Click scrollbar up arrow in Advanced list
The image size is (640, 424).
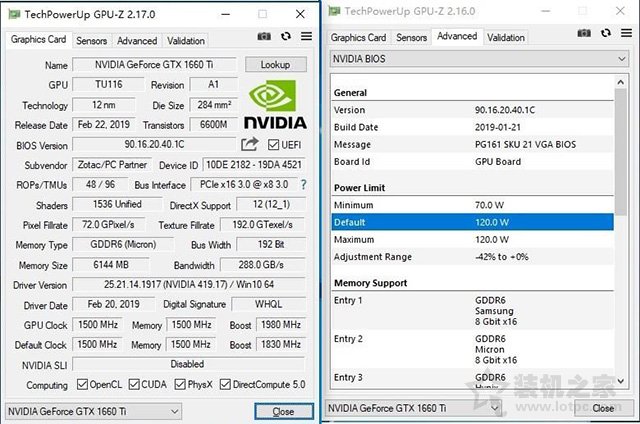pyautogui.click(x=620, y=82)
